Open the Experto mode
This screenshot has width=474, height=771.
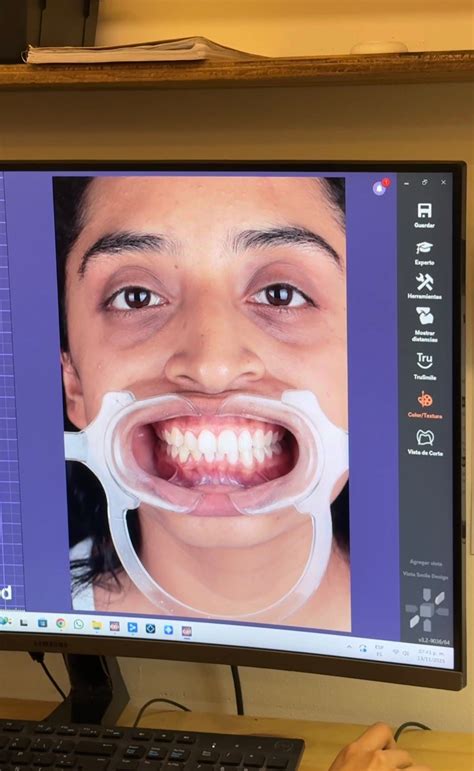coord(424,253)
